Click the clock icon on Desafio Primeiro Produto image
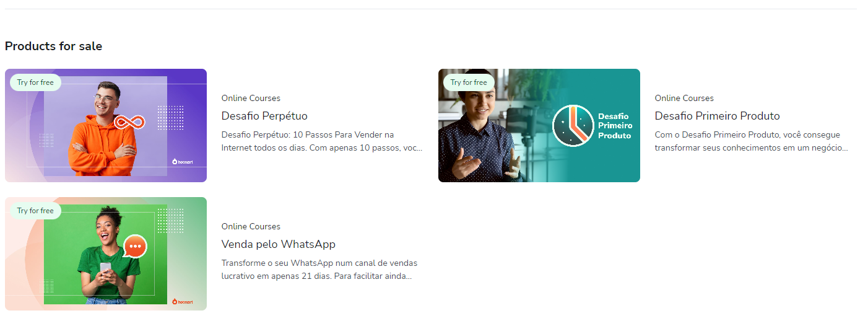Image resolution: width=868 pixels, height=326 pixels. [x=573, y=126]
